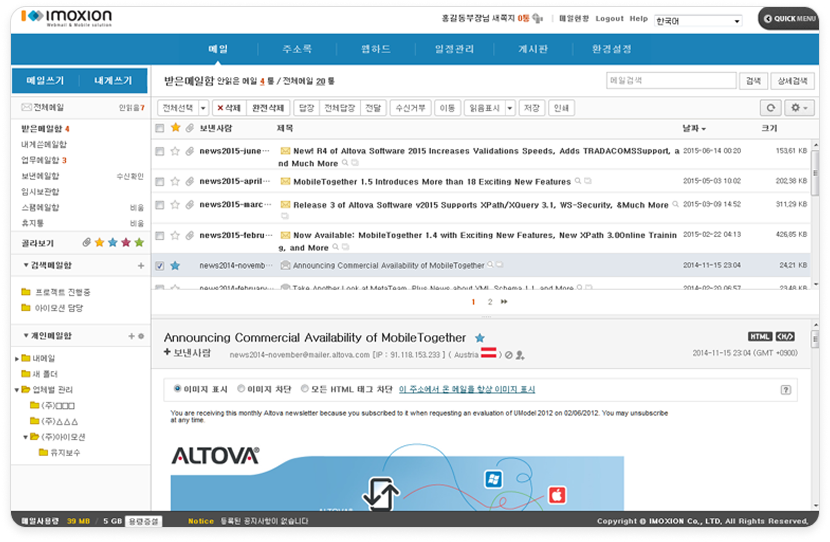Image resolution: width=830 pixels, height=542 pixels.
Task: Click the refresh icon in mail toolbar
Action: [771, 108]
